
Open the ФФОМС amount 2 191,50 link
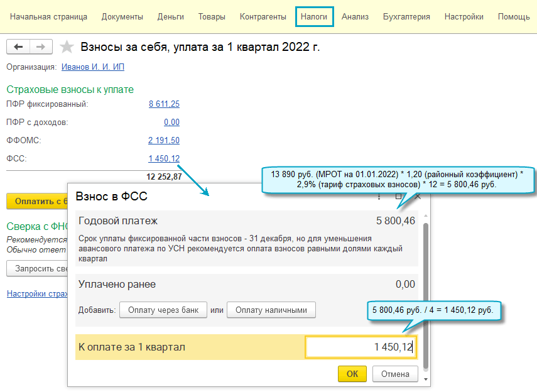click(x=164, y=141)
